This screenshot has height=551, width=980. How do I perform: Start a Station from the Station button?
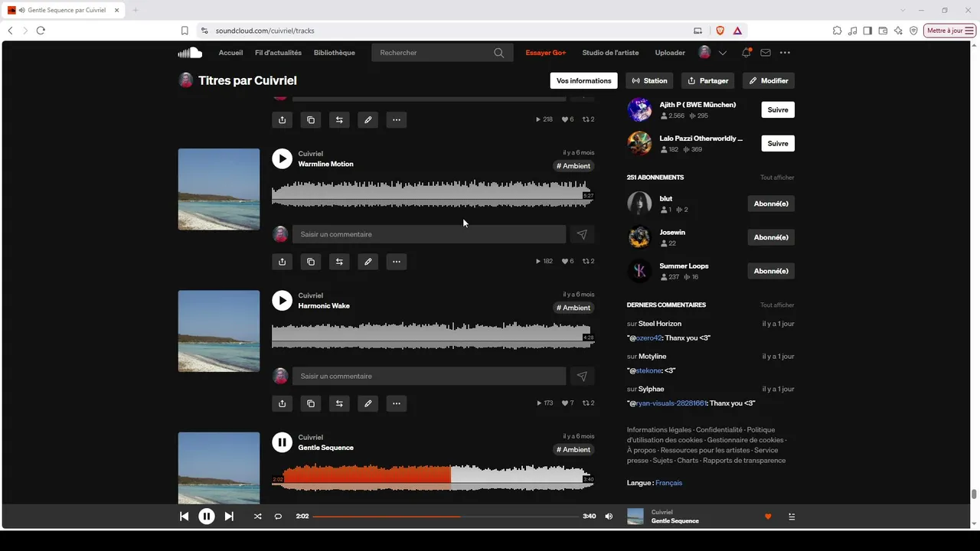tap(649, 80)
